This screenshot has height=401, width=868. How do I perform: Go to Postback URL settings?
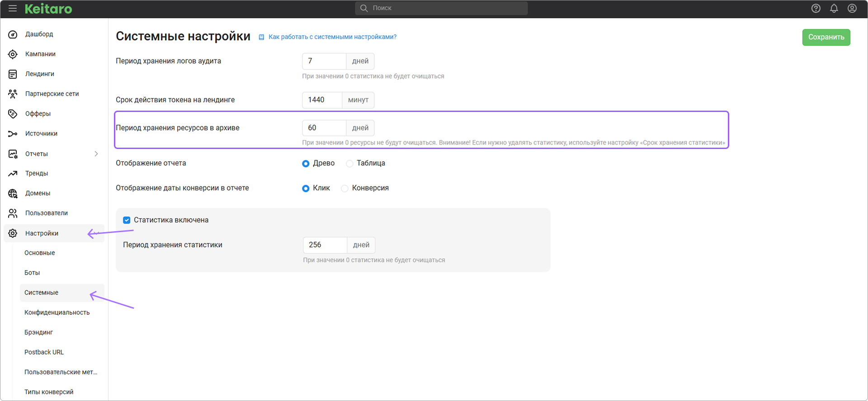click(x=44, y=352)
